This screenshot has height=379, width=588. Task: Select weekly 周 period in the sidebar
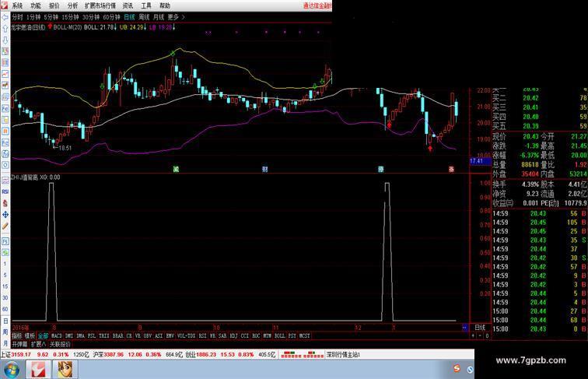click(x=5, y=332)
